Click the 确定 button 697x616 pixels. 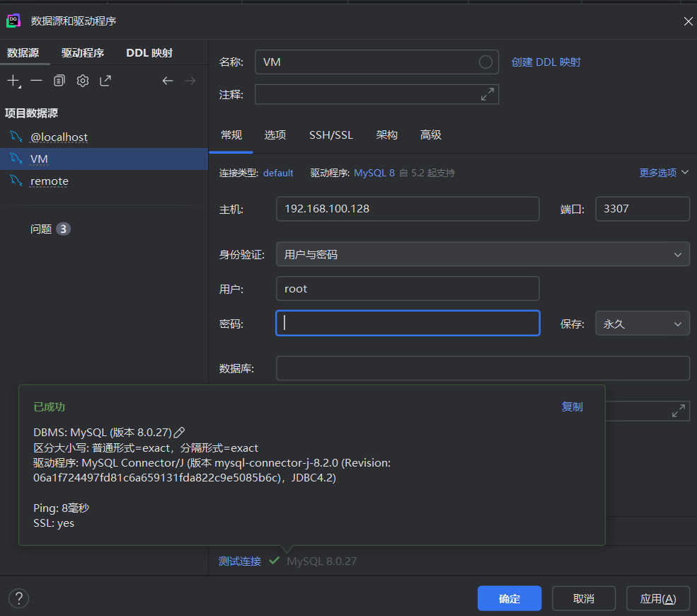pyautogui.click(x=509, y=598)
